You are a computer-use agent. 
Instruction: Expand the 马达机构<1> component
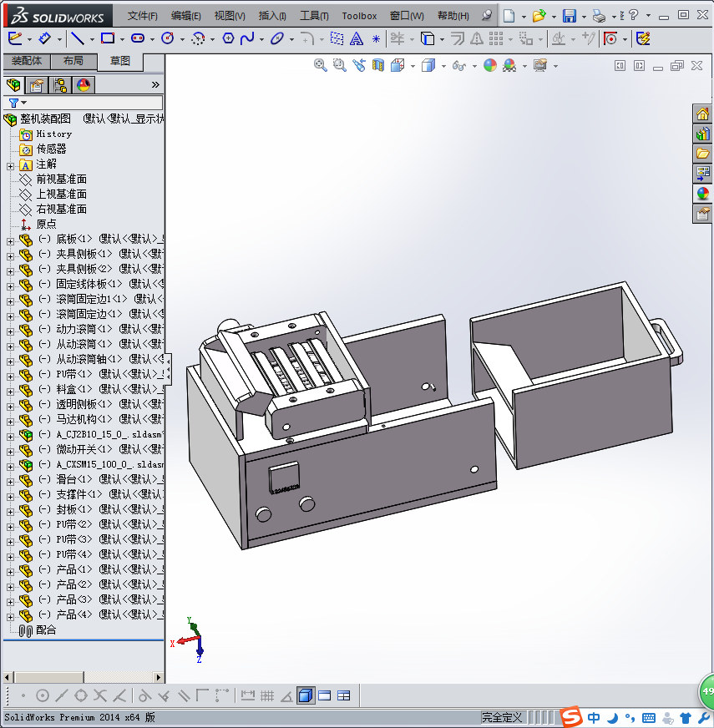(x=10, y=422)
